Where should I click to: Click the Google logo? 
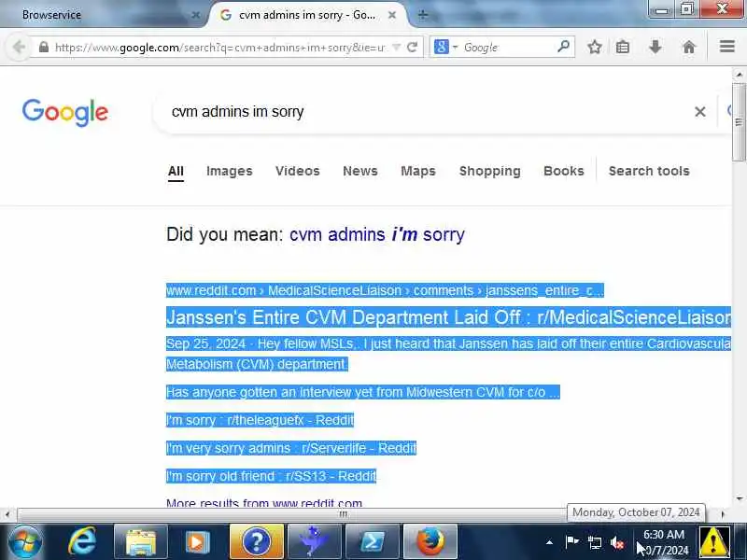(65, 112)
